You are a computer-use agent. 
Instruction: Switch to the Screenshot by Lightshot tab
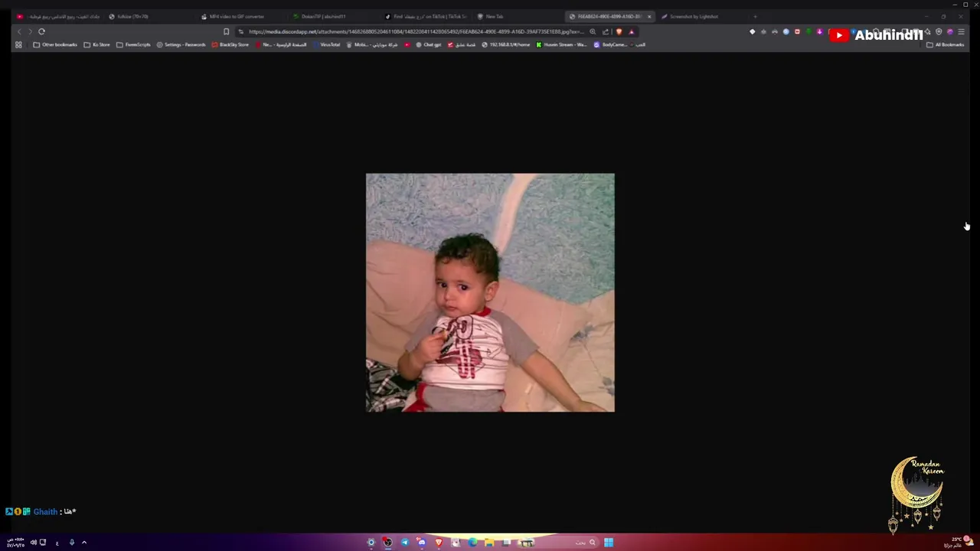(x=702, y=16)
